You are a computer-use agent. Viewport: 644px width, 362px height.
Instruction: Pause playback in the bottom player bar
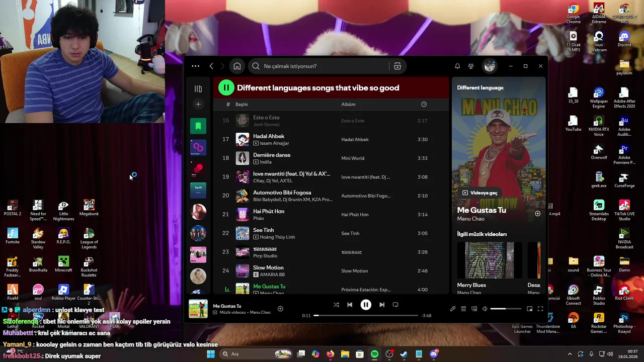pyautogui.click(x=366, y=305)
